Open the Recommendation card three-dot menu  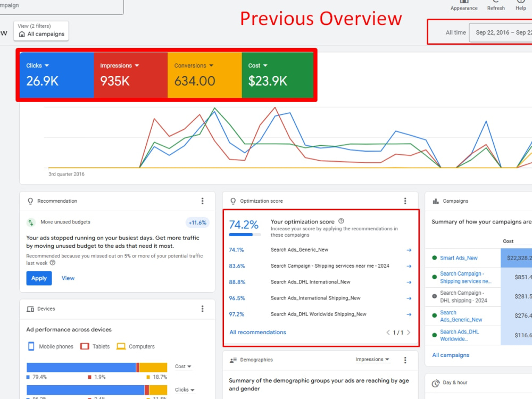(x=203, y=201)
